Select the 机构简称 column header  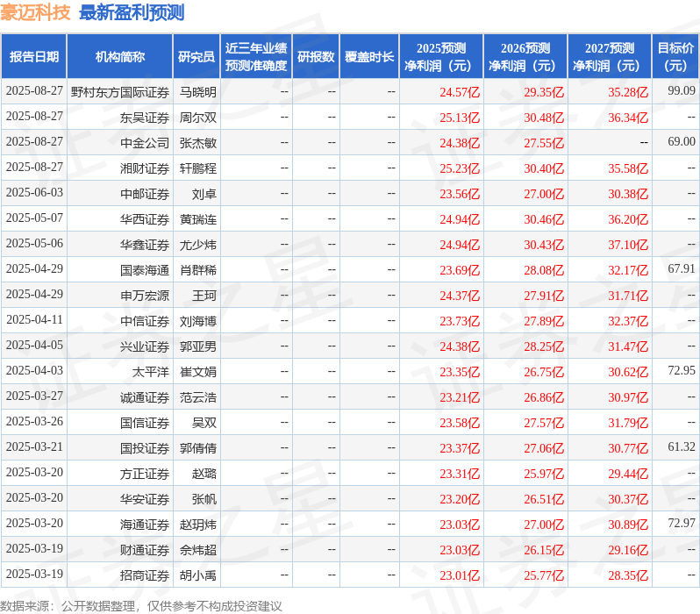pyautogui.click(x=119, y=57)
